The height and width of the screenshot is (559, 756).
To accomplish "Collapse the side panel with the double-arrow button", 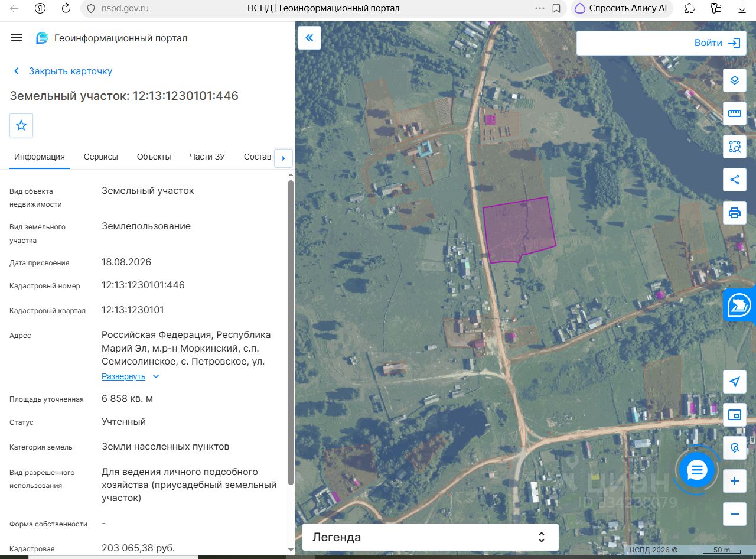I will pos(309,38).
